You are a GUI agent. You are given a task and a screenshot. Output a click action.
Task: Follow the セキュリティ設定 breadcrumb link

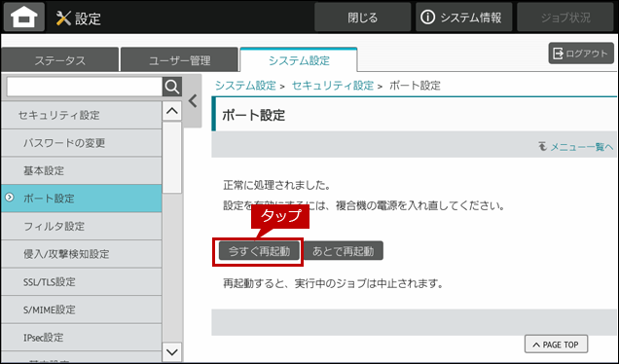click(x=333, y=86)
